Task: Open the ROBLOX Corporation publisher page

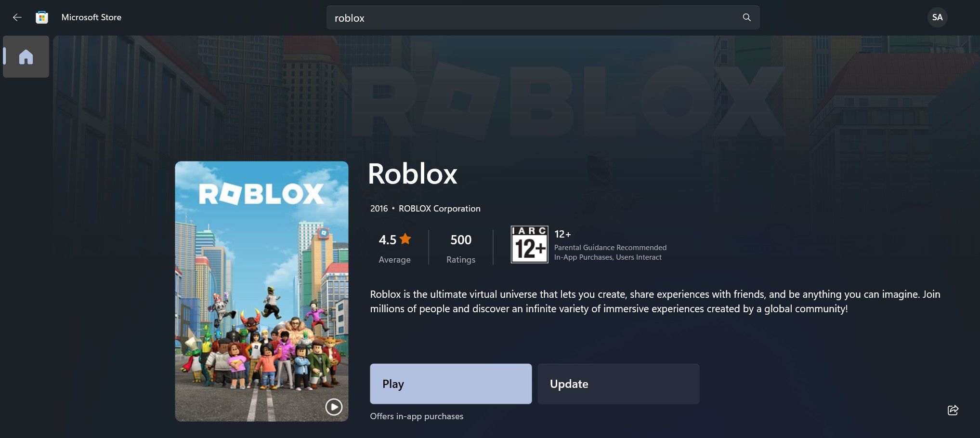Action: (439, 208)
